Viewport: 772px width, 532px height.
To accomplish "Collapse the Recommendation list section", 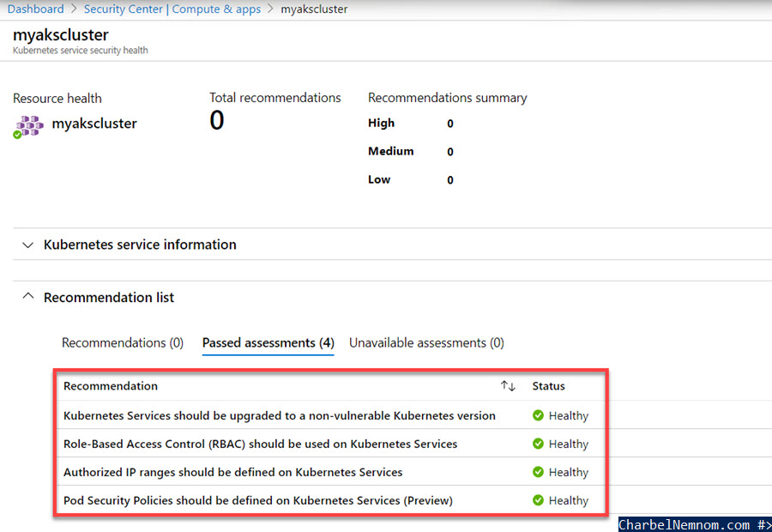I will click(x=28, y=297).
